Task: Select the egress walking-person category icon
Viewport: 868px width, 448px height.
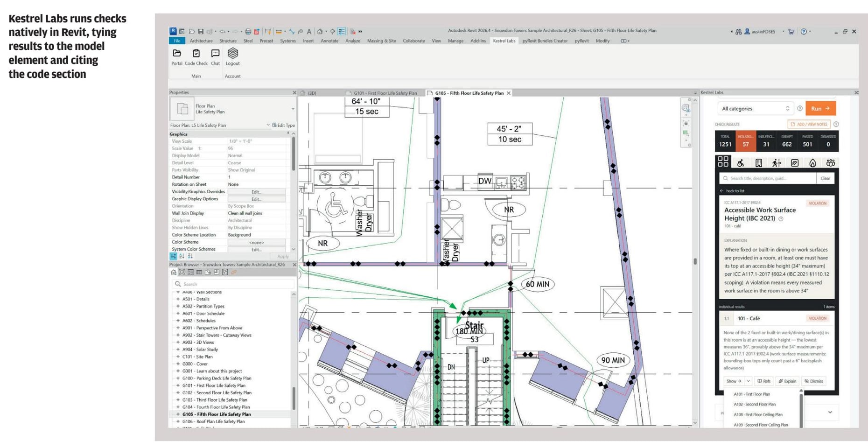Action: 777,162
